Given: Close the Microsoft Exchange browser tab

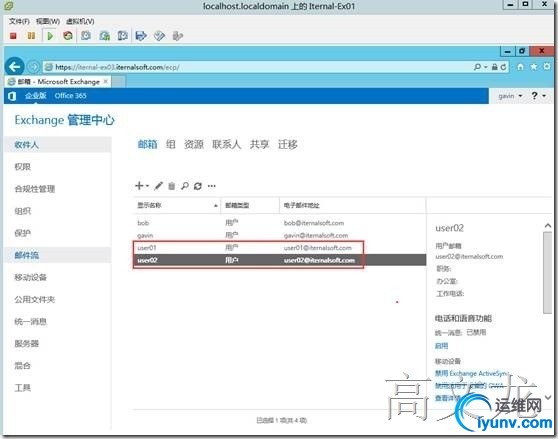Looking at the screenshot, I should [x=106, y=81].
